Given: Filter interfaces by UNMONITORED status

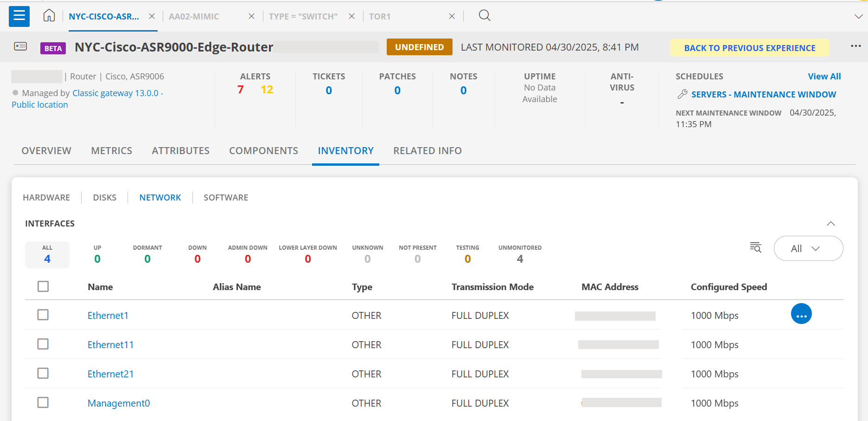Looking at the screenshot, I should pyautogui.click(x=520, y=254).
